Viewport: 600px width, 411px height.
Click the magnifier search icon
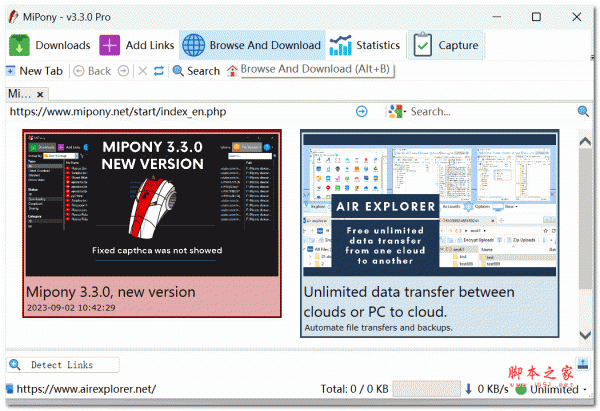tap(583, 112)
